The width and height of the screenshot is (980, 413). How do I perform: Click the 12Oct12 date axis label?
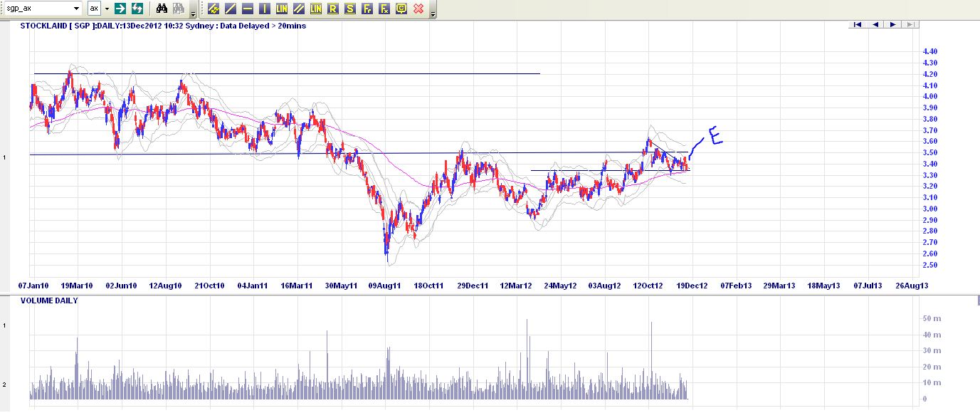click(x=648, y=286)
